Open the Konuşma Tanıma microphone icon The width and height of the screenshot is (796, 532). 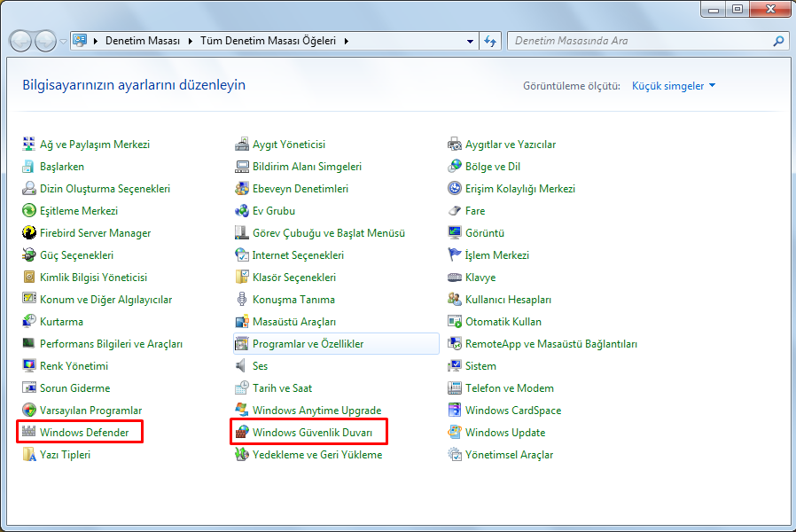[x=242, y=299]
